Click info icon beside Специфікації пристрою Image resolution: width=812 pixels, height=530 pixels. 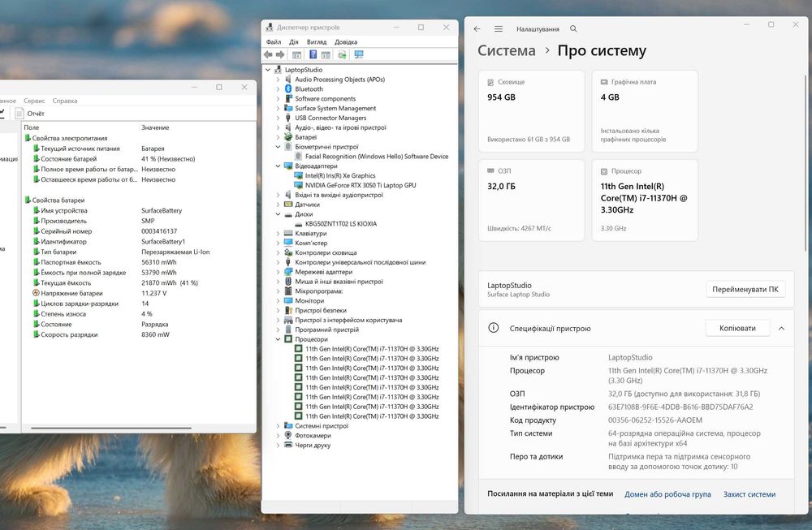coord(494,328)
